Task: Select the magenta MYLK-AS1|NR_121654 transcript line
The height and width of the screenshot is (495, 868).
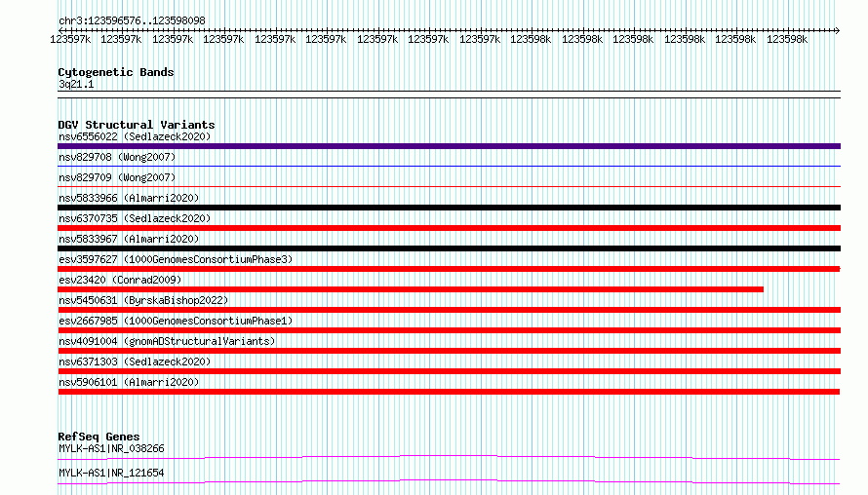Action: click(449, 481)
